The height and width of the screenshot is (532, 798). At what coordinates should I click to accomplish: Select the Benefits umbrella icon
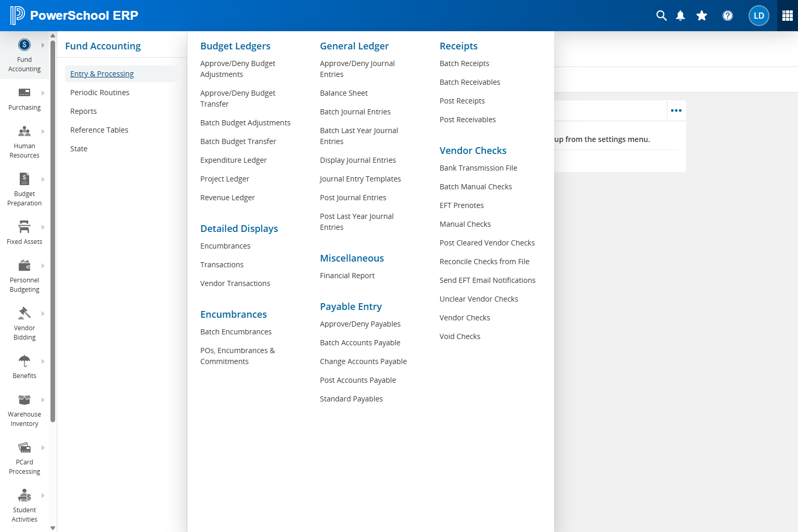point(24,361)
